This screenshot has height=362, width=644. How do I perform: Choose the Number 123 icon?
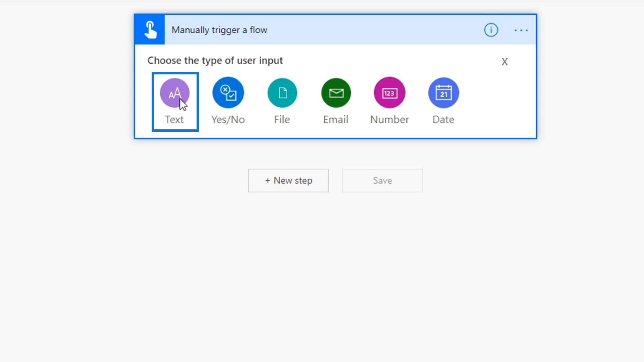point(389,93)
